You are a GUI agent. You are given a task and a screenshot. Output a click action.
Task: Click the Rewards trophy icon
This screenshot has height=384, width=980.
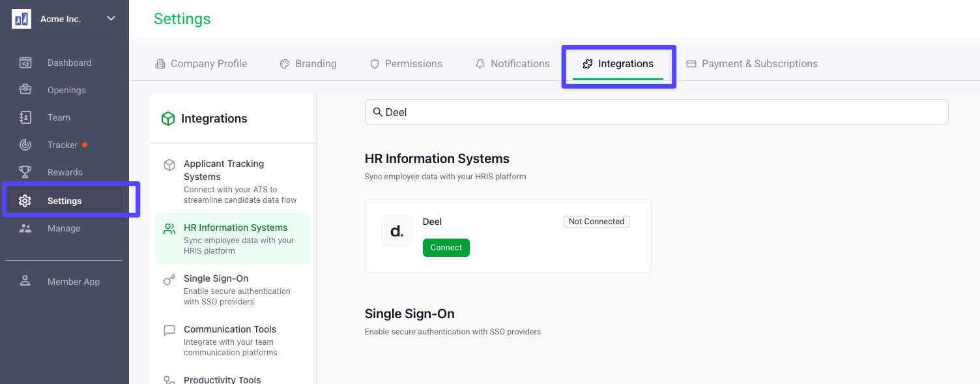tap(25, 172)
